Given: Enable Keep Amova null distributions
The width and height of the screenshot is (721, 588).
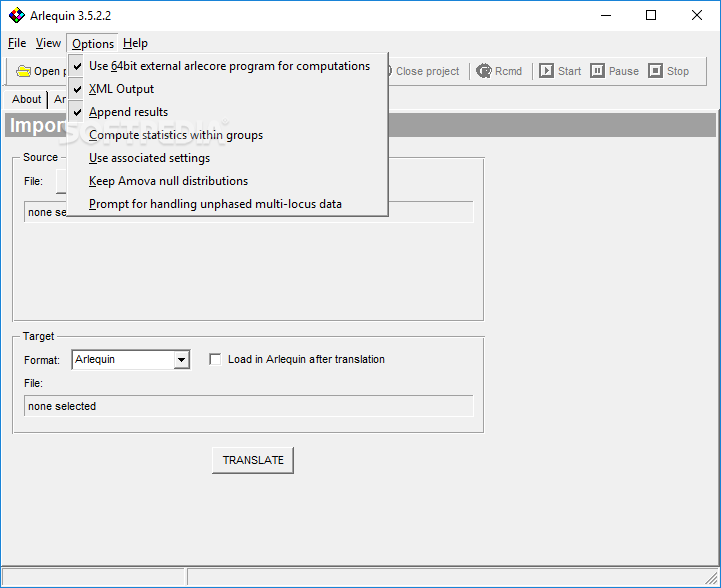Looking at the screenshot, I should tap(228, 181).
